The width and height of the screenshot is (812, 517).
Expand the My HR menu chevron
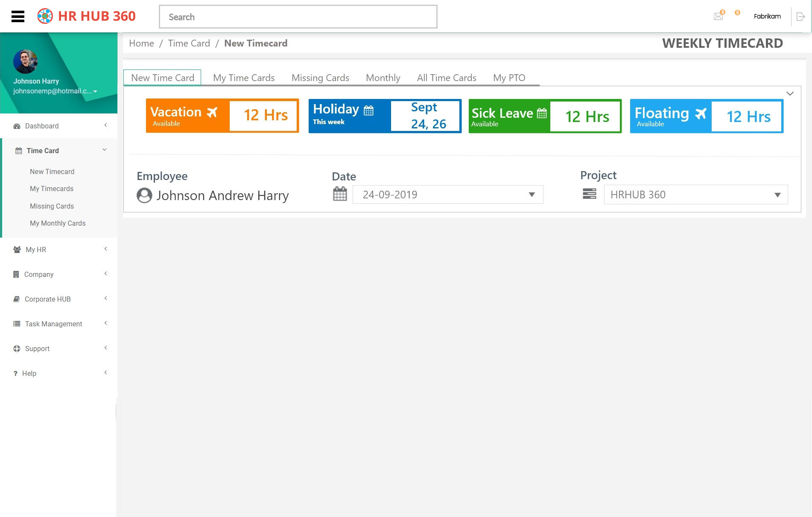click(105, 249)
